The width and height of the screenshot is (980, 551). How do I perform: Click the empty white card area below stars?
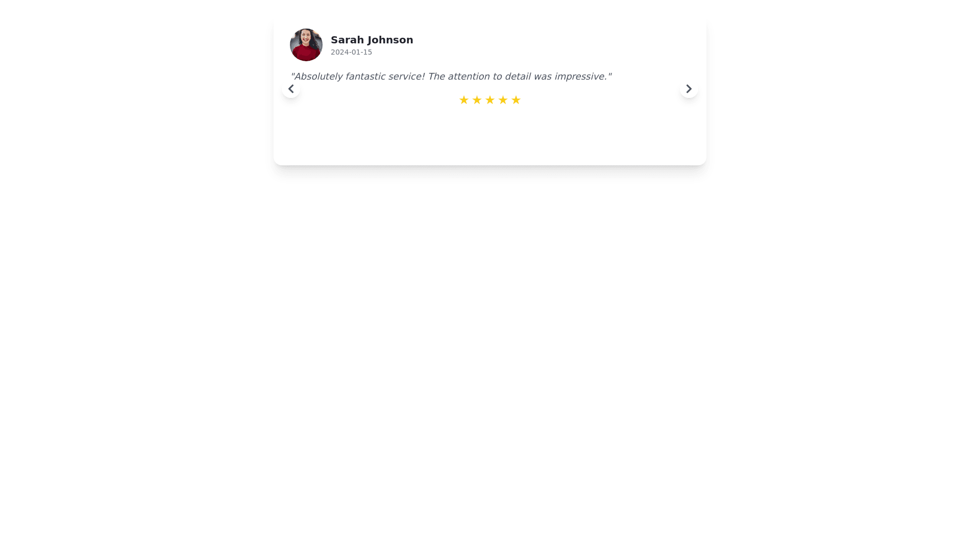point(490,135)
